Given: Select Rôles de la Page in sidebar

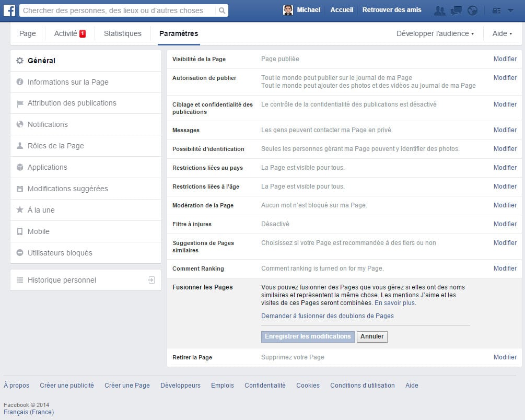Looking at the screenshot, I should 55,146.
